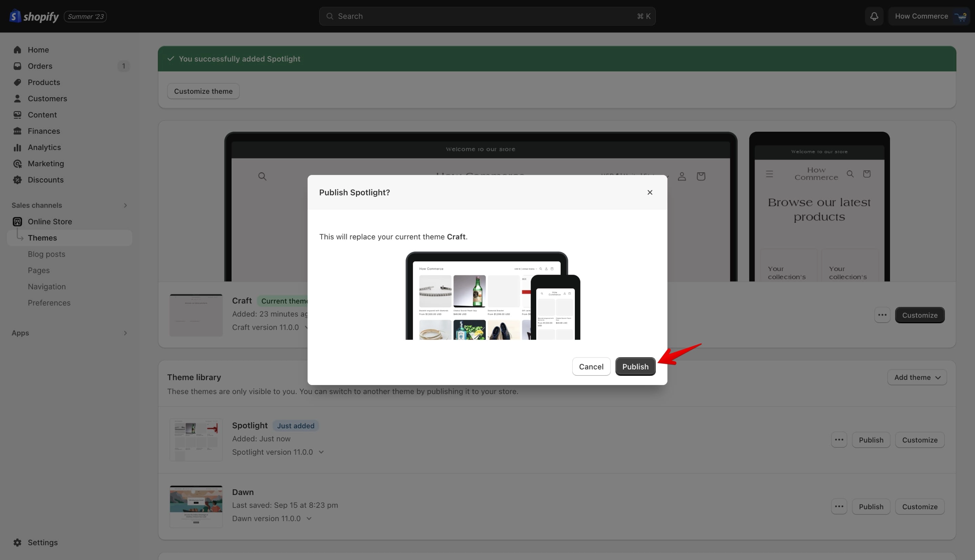This screenshot has width=975, height=560.
Task: Click the Finances bank icon
Action: coord(17,131)
